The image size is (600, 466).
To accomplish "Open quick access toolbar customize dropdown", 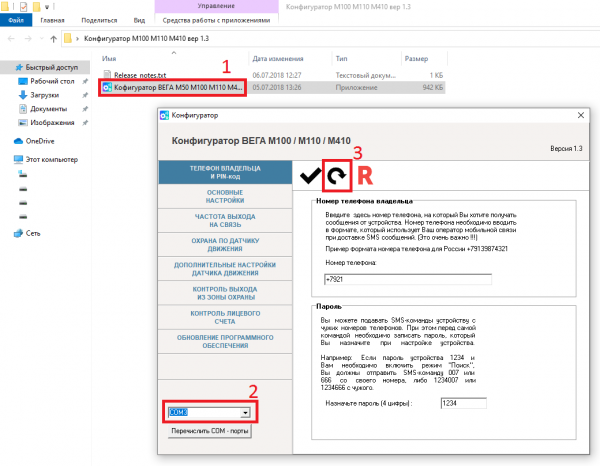I will [47, 7].
